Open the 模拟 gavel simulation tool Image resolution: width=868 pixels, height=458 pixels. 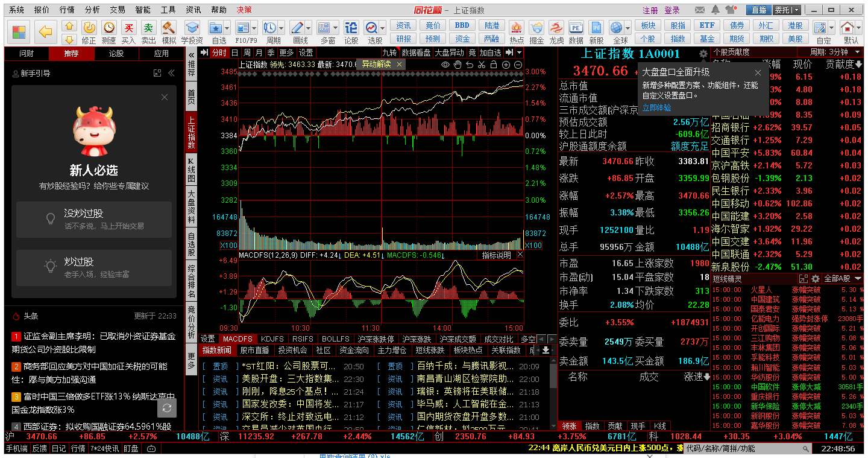[x=169, y=31]
